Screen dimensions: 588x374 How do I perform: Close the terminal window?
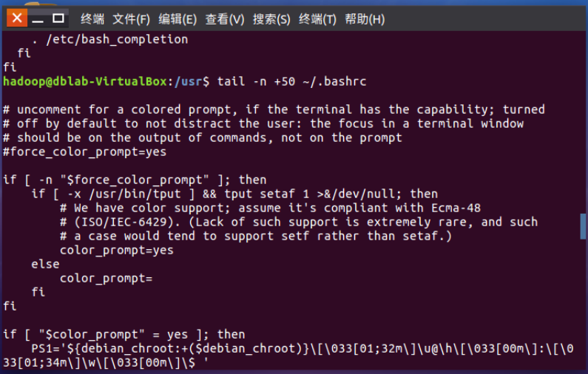pyautogui.click(x=17, y=18)
